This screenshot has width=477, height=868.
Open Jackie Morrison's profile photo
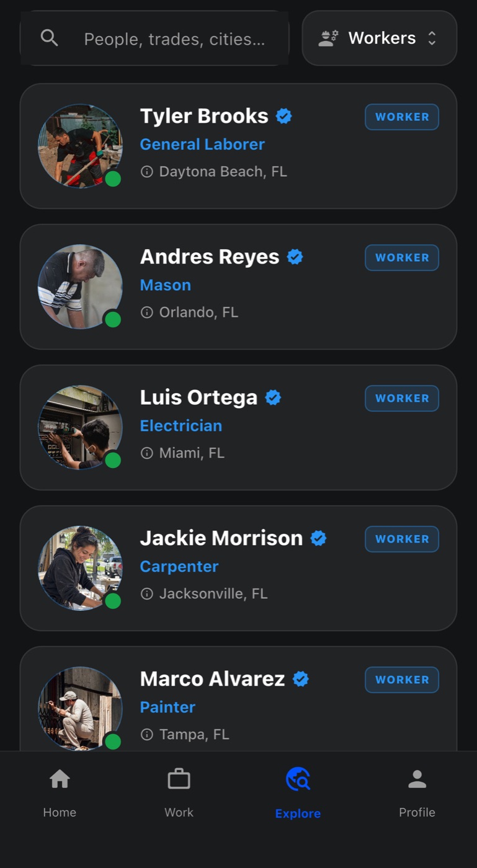point(80,568)
